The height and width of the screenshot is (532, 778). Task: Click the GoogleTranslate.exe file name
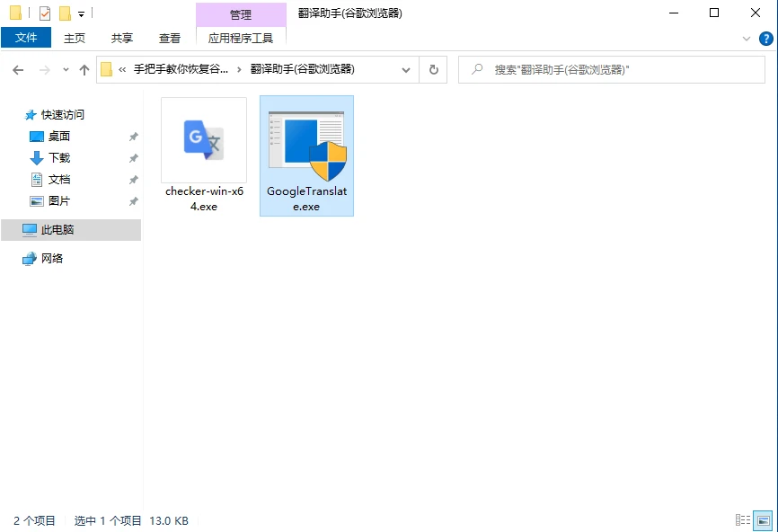pyautogui.click(x=306, y=199)
